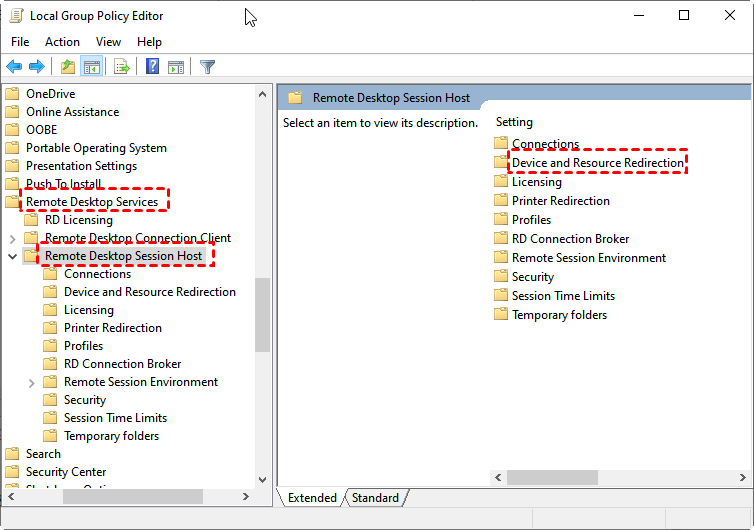Open Device and Resource Redirection in Setting list
The image size is (754, 530).
pyautogui.click(x=598, y=163)
